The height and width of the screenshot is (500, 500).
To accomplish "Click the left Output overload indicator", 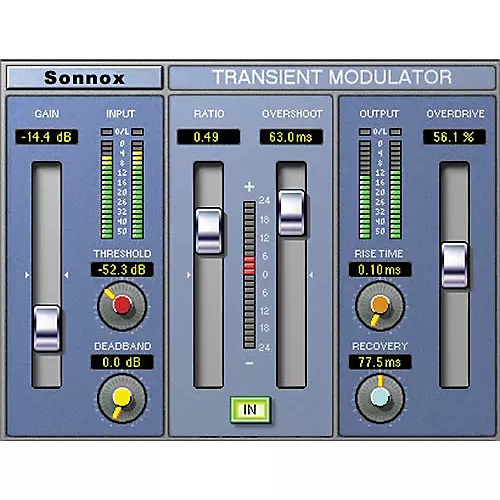I will 365,132.
